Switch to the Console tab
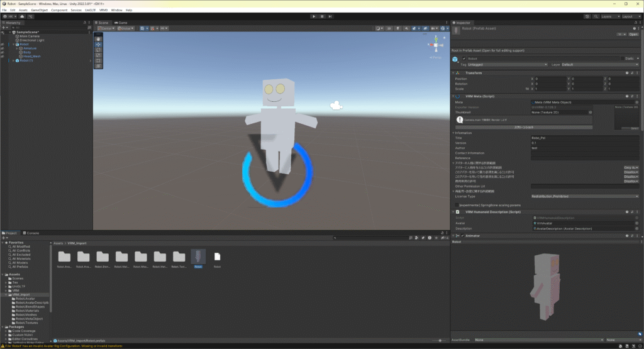The width and height of the screenshot is (644, 349). pyautogui.click(x=31, y=233)
